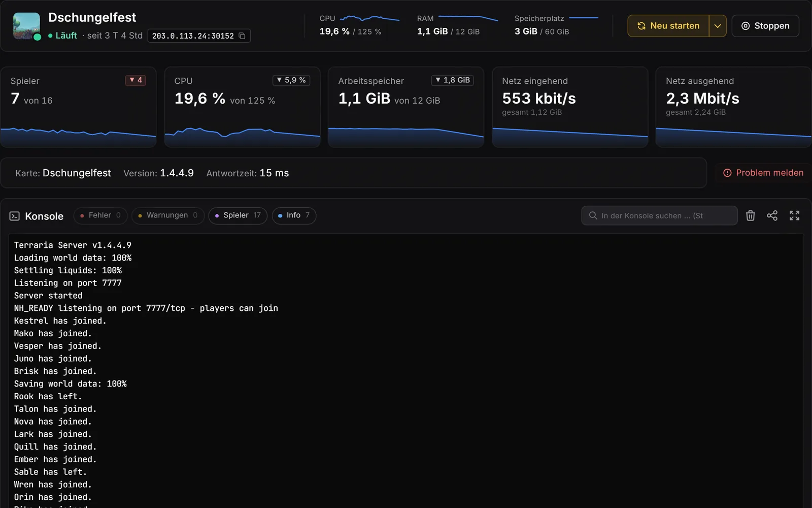812x508 pixels.
Task: Click the Dschungelfest server title
Action: pos(92,17)
